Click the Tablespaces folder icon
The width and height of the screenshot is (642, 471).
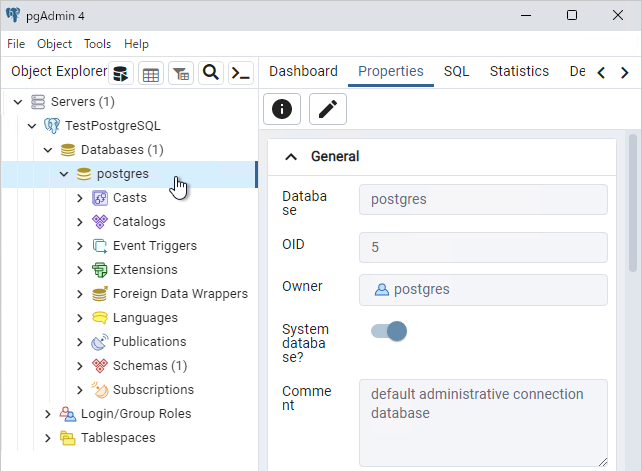point(68,438)
